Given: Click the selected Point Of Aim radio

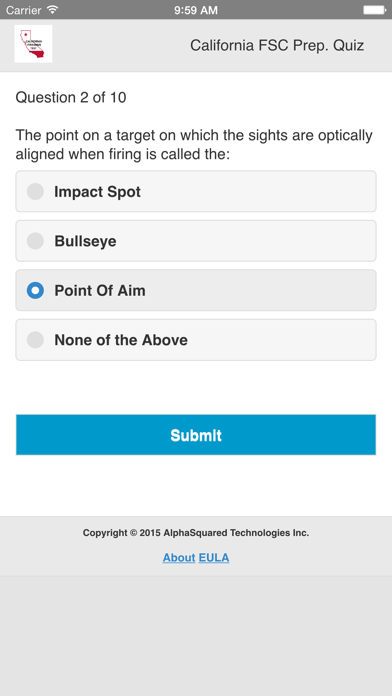Looking at the screenshot, I should point(36,291).
